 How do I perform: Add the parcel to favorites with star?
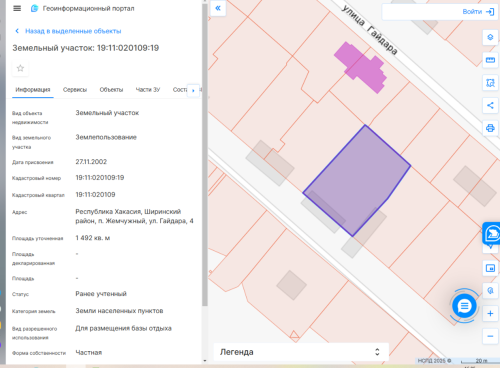point(20,68)
